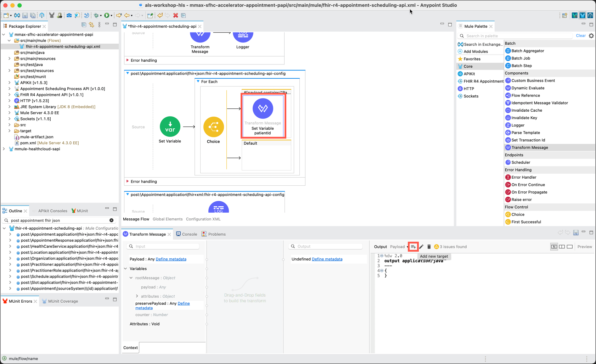Clear the Outline search filter
The width and height of the screenshot is (596, 364).
[111, 220]
